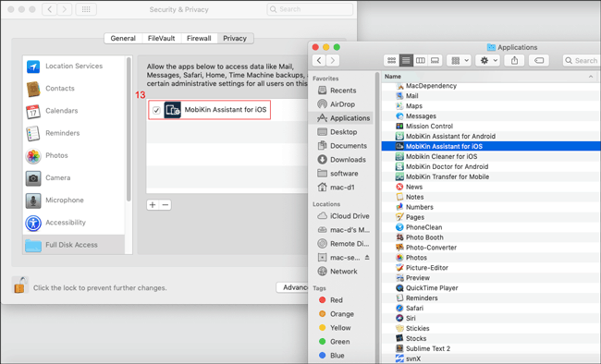Select Full Disk Access in privacy list
The image size is (601, 364).
[74, 245]
